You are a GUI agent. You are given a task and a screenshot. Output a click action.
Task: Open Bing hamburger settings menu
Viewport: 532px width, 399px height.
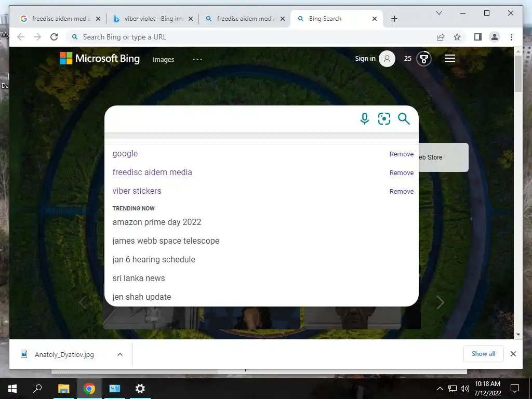tap(449, 58)
